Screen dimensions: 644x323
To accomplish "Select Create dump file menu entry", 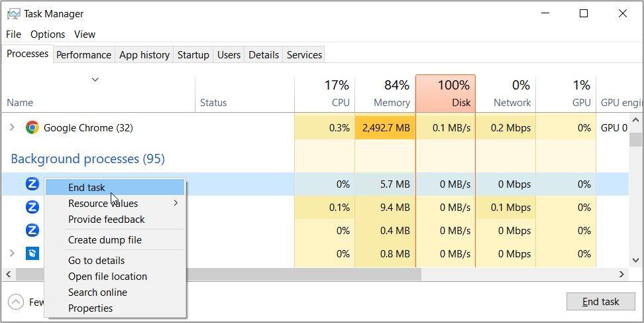I will click(105, 240).
